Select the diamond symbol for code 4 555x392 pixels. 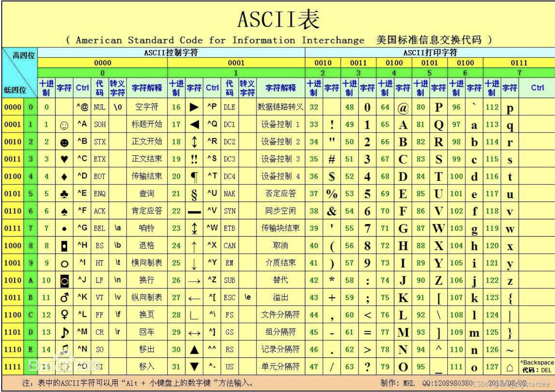click(x=64, y=176)
